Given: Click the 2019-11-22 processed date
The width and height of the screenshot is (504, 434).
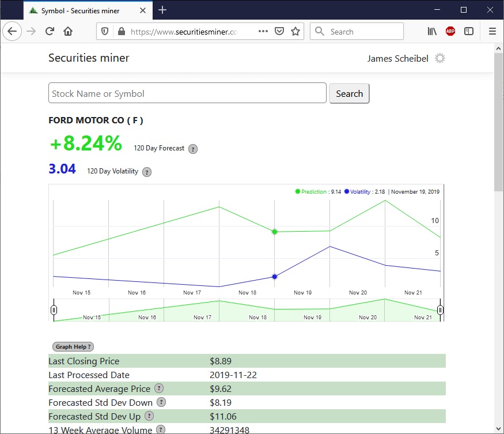Looking at the screenshot, I should pyautogui.click(x=233, y=375).
